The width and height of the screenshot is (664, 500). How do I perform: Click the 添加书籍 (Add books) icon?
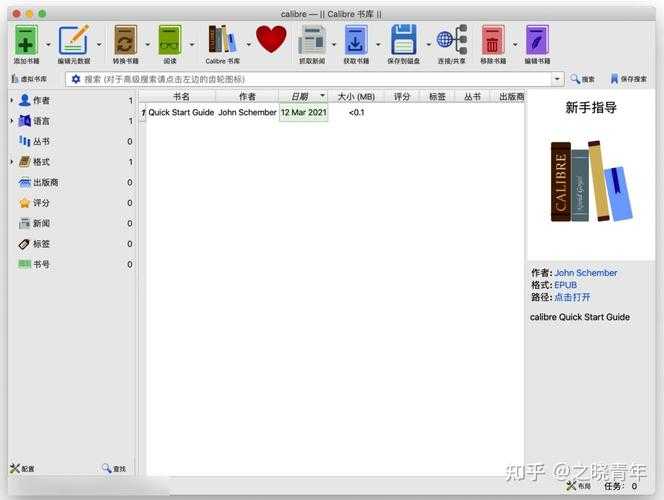(26, 41)
